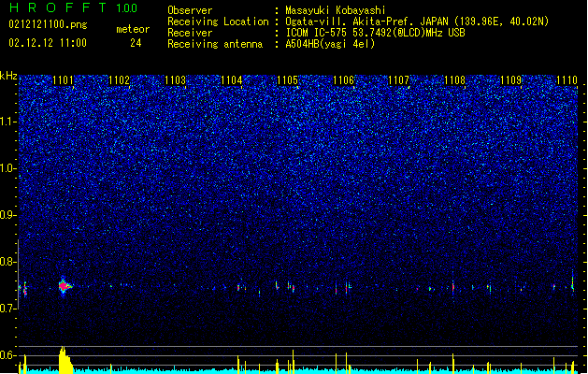Viewport: 588px width, 374px height.
Task: Select the filename 0212121100.png
Action: click(x=48, y=24)
